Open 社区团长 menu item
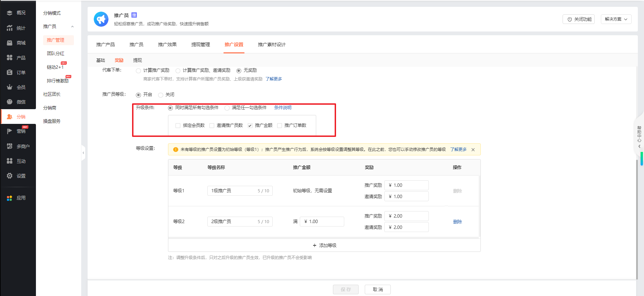Image resolution: width=644 pixels, height=296 pixels. pos(52,94)
